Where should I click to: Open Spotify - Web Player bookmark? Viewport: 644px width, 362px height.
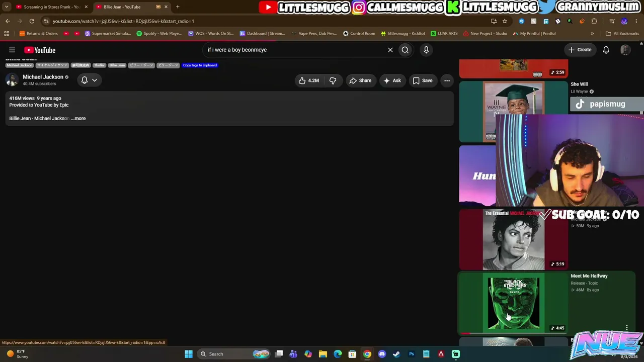159,34
